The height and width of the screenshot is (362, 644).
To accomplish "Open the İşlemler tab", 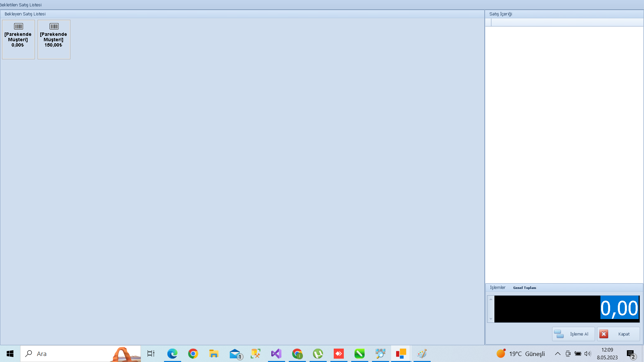I will (x=497, y=288).
